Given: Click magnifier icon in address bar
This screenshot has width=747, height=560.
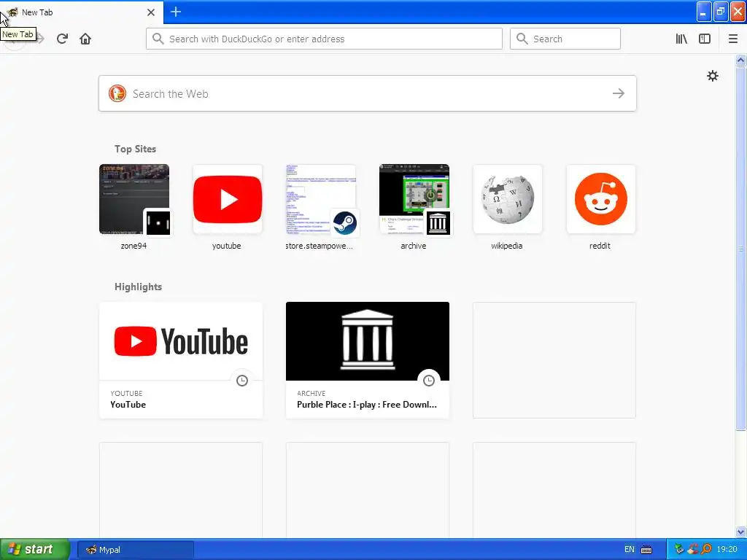Looking at the screenshot, I should click(x=158, y=39).
